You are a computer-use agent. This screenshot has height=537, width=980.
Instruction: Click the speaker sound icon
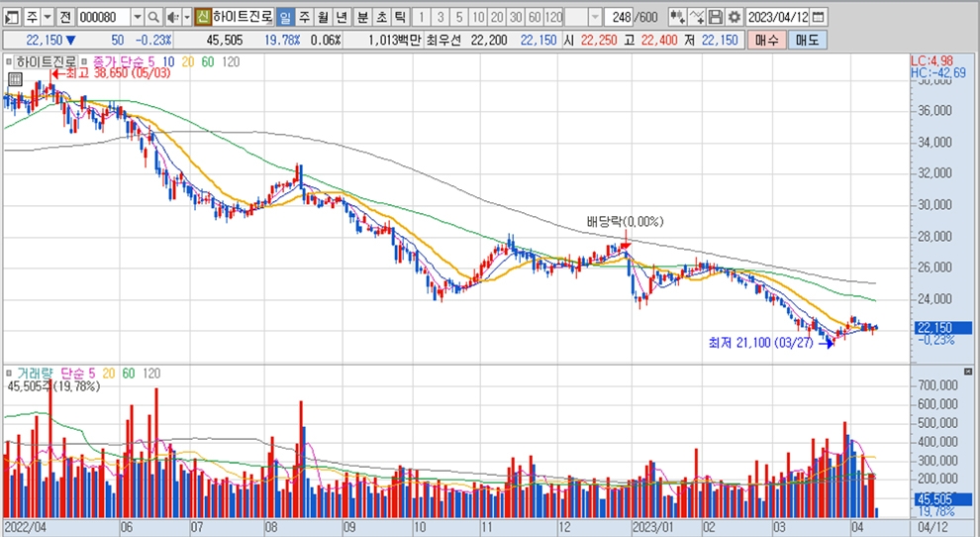tap(172, 18)
